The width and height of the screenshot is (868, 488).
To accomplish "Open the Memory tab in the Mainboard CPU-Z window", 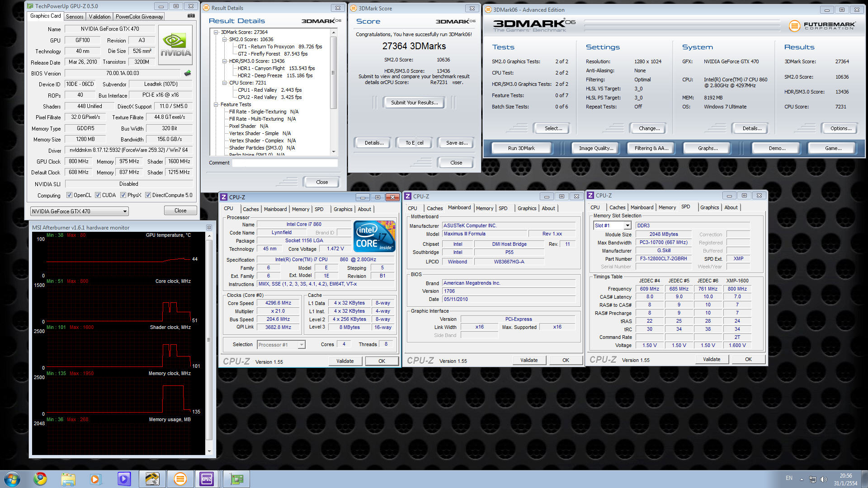I will 484,208.
